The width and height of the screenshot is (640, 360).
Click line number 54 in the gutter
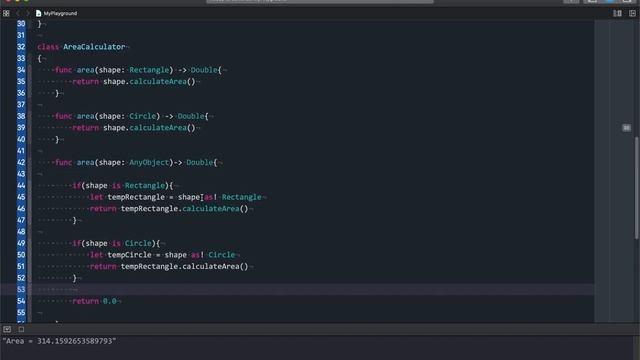tap(21, 301)
